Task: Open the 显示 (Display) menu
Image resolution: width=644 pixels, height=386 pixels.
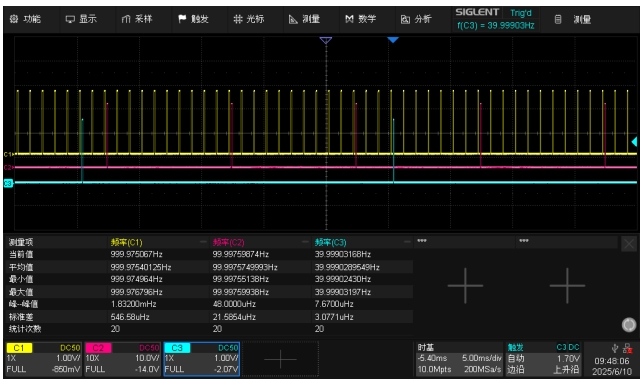Action: 81,19
